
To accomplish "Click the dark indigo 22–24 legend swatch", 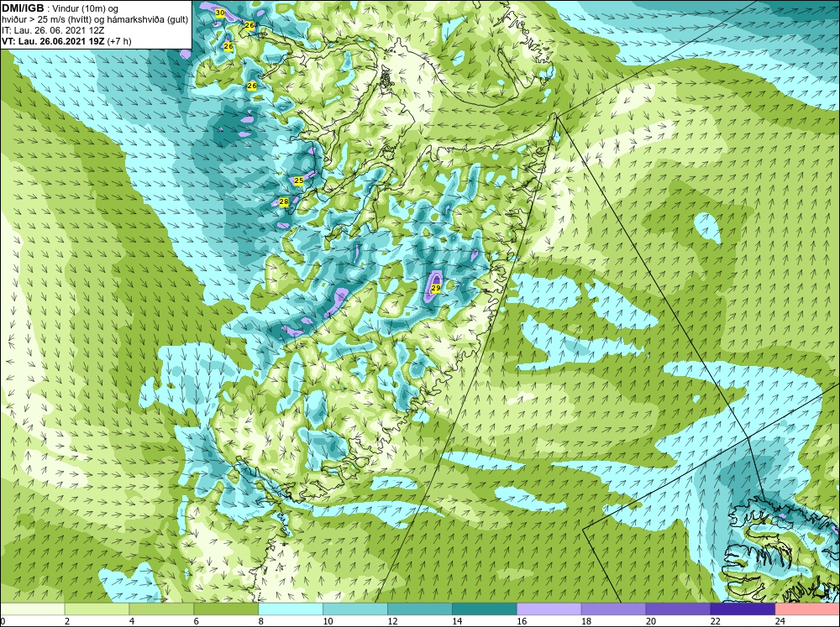I will pyautogui.click(x=743, y=609).
